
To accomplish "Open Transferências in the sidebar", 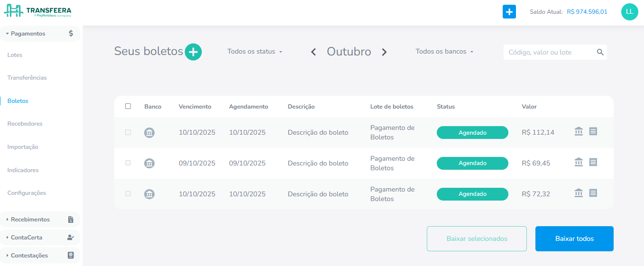I will [x=27, y=78].
